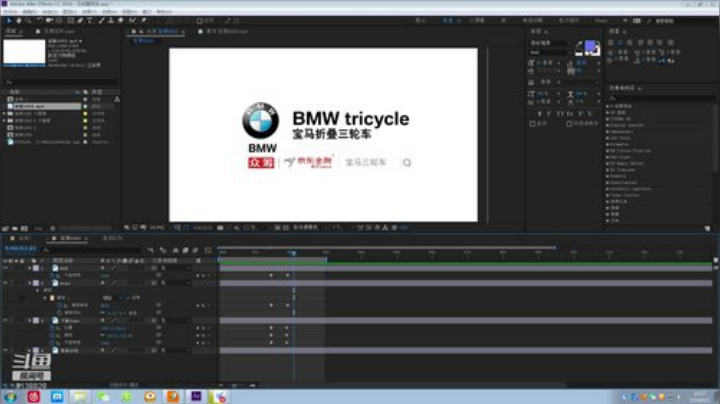Toggle the Hindi digits checkbox

569,124
